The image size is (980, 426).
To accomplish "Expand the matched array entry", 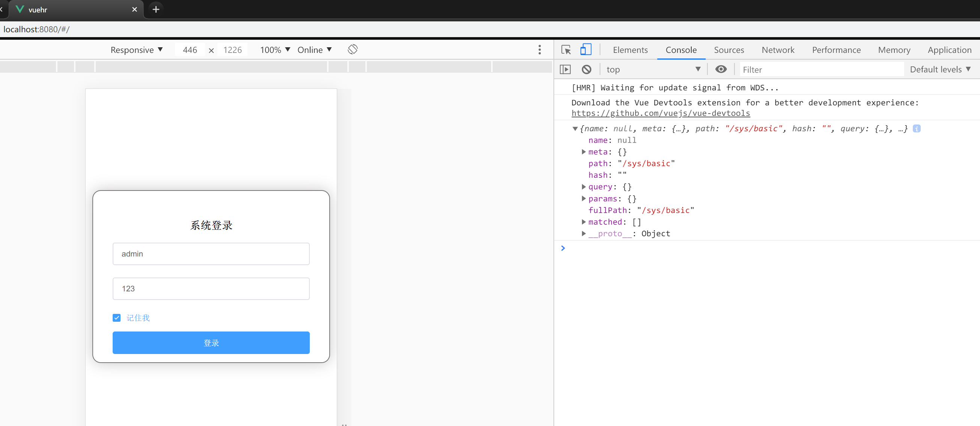I will coord(583,222).
